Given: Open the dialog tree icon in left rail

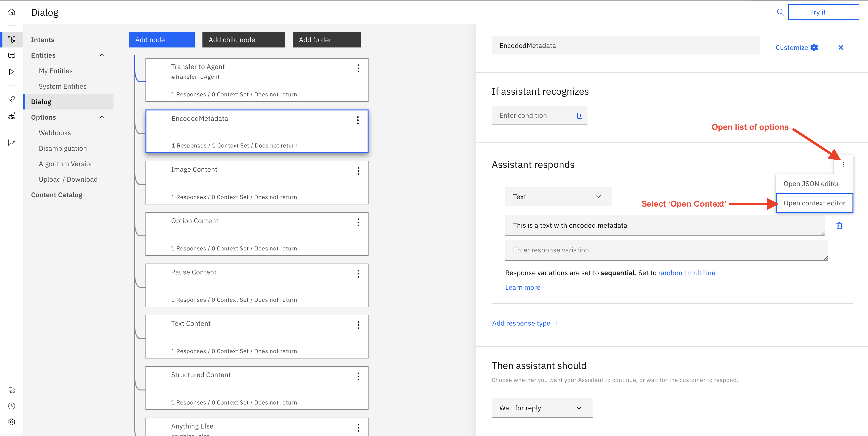Looking at the screenshot, I should (12, 40).
